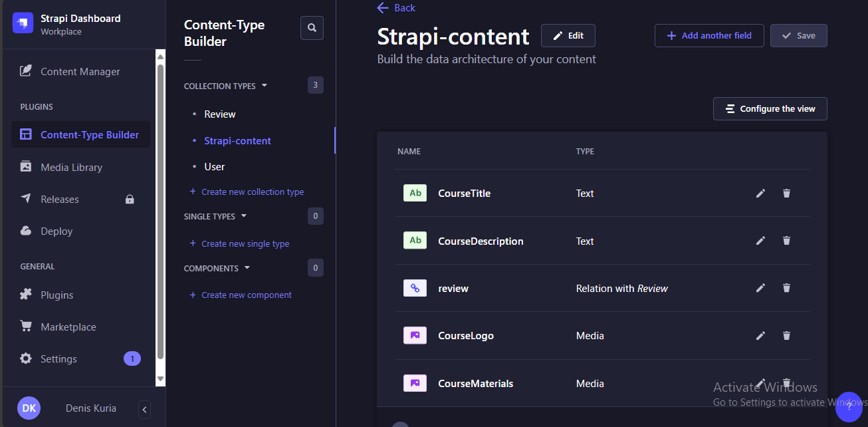Click Configure the view
Screen dimensions: 868x427
(770, 109)
